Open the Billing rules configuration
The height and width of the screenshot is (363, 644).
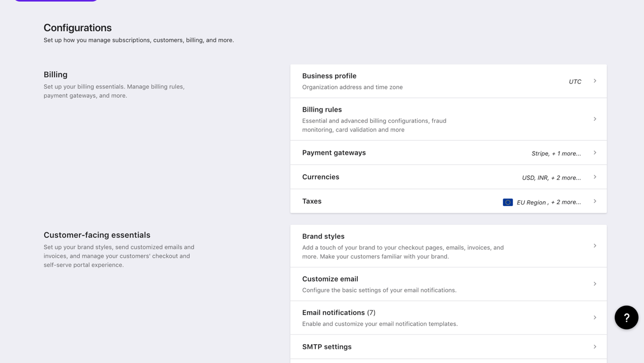tap(322, 109)
